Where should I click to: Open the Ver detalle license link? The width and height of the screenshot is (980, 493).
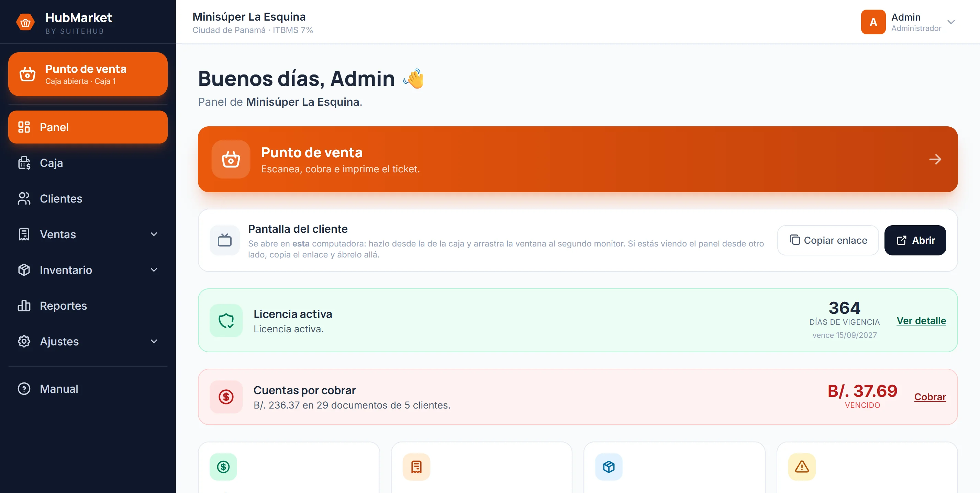(x=922, y=321)
